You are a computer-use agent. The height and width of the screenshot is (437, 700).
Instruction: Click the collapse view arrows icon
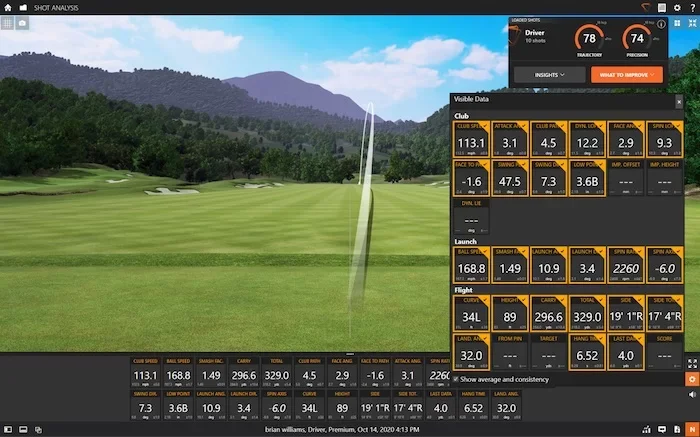click(x=692, y=23)
